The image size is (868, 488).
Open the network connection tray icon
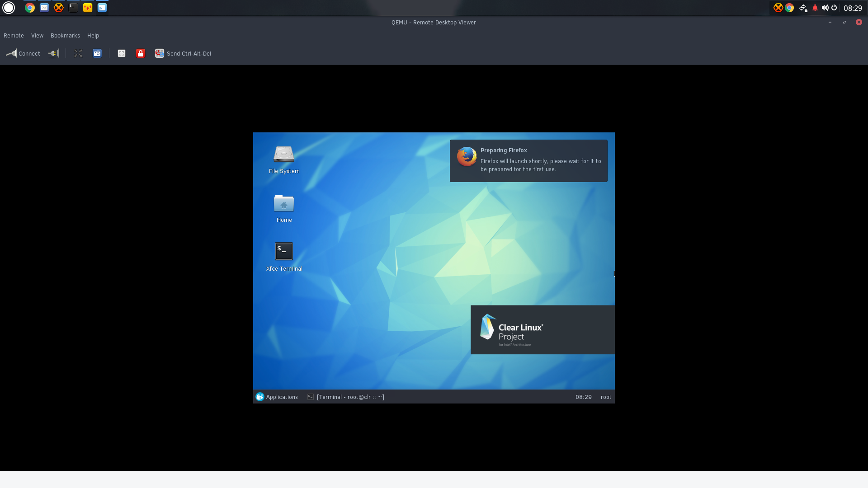click(803, 8)
